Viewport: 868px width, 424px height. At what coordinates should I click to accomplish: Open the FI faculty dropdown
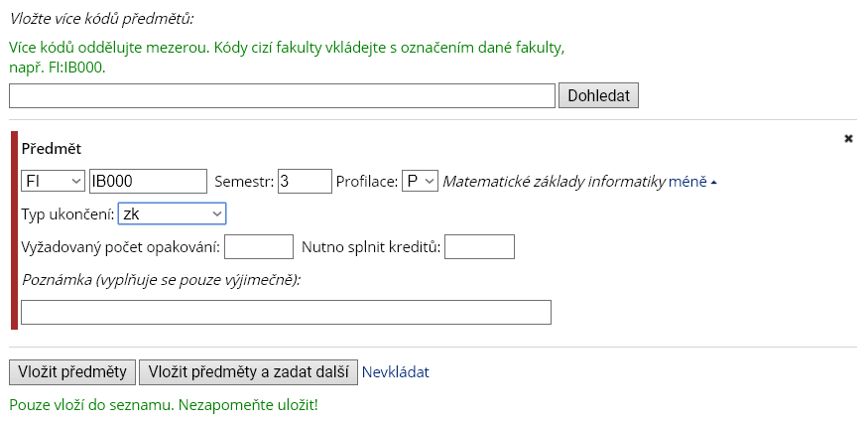(x=53, y=182)
